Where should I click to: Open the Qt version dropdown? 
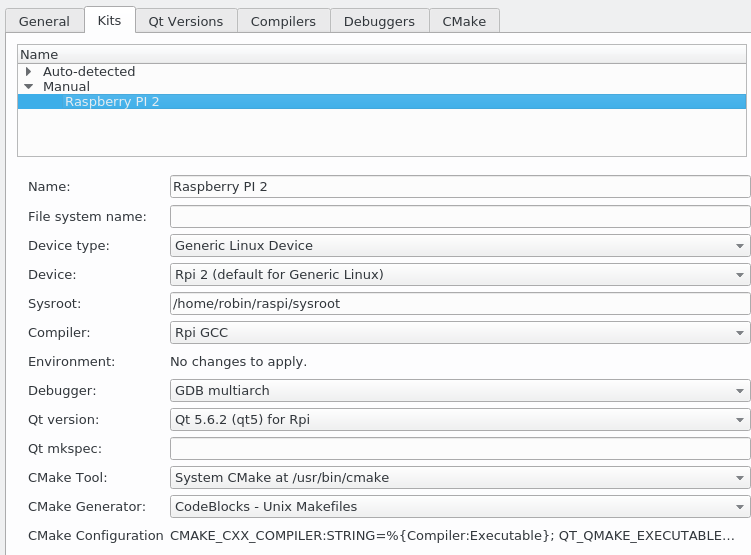pyautogui.click(x=460, y=419)
